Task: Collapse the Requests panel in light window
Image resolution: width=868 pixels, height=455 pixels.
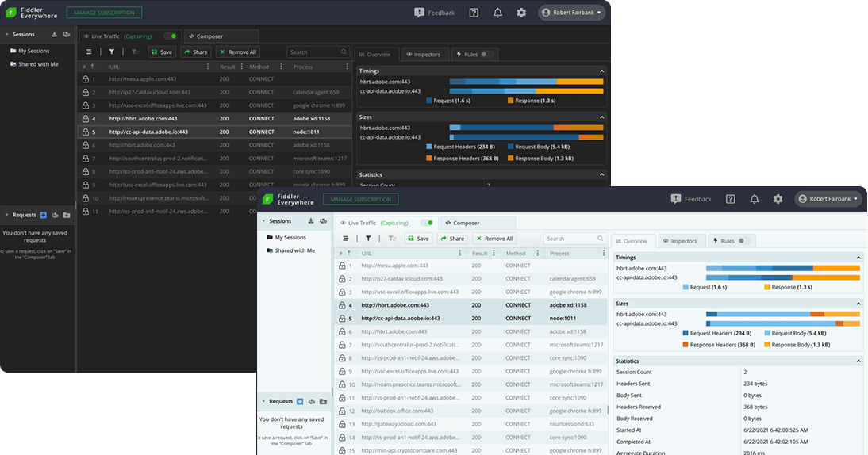Action: 264,401
